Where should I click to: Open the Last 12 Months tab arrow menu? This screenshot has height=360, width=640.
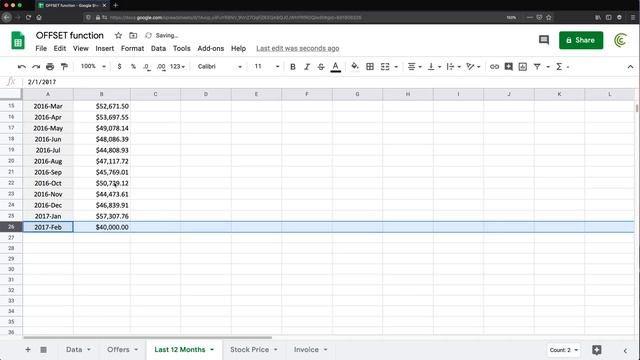212,350
